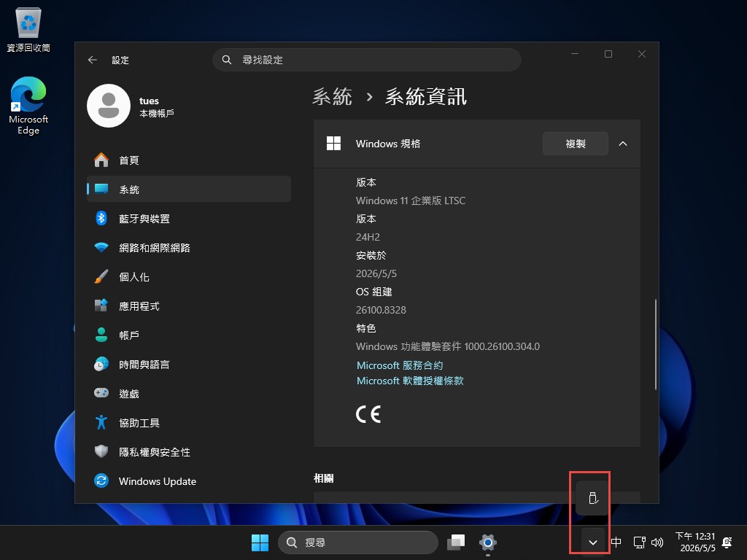Open the Windows Start menu button
This screenshot has height=560, width=747.
click(x=260, y=542)
